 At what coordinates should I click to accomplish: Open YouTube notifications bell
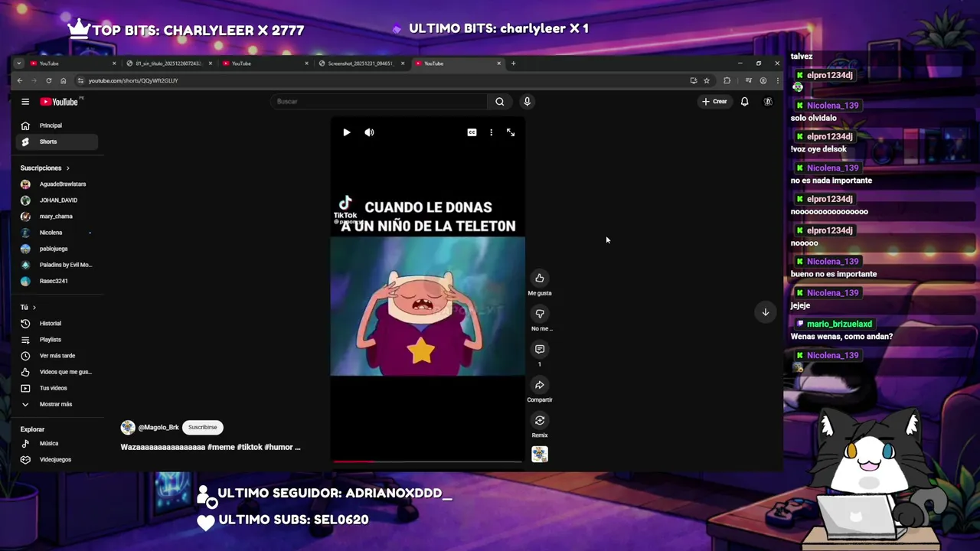(x=744, y=102)
